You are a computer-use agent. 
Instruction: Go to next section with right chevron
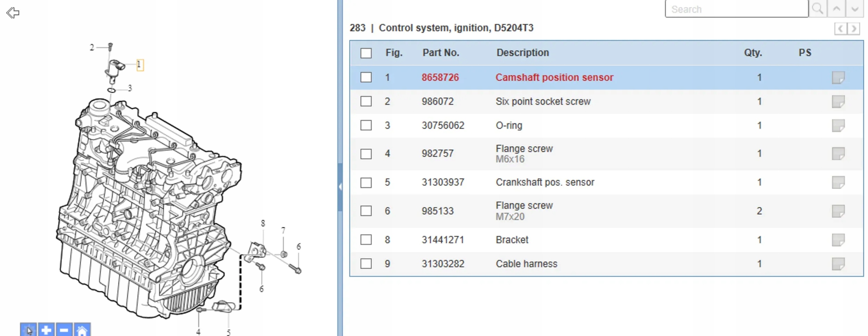click(x=854, y=28)
